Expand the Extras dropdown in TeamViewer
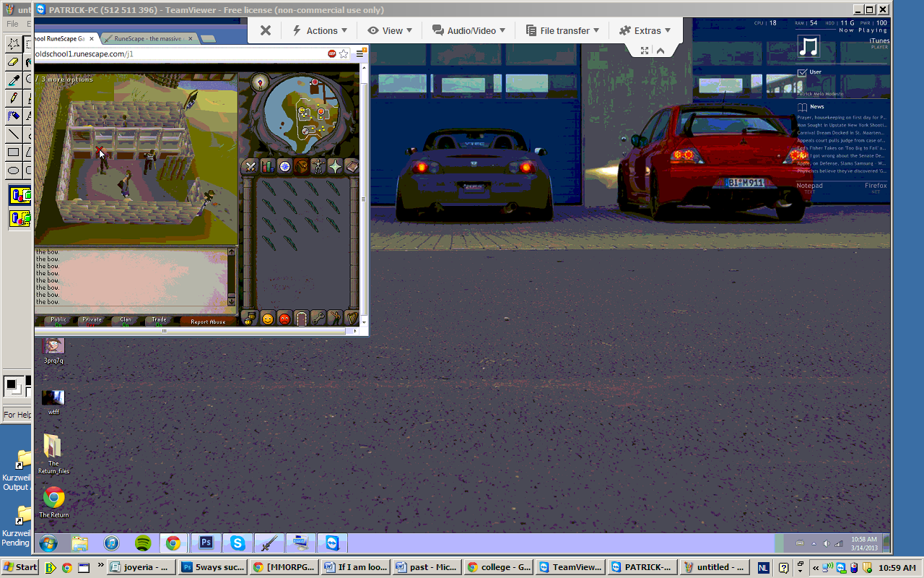The image size is (924, 578). point(645,30)
